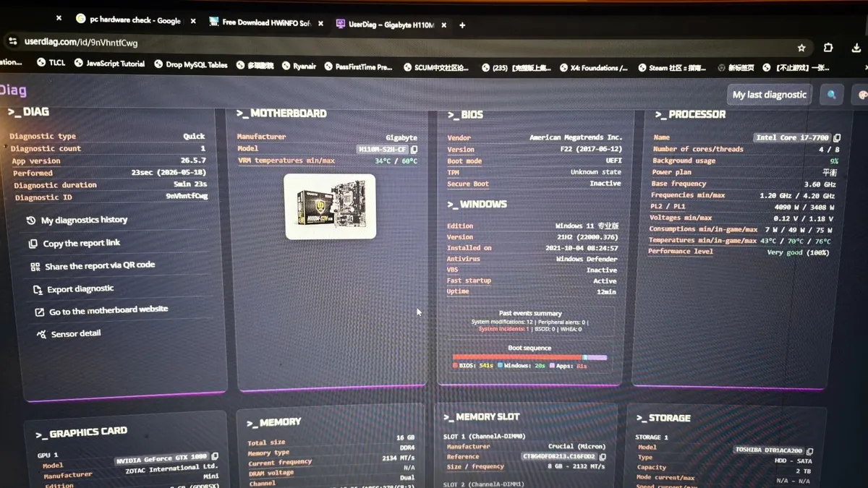Viewport: 868px width, 488px height.
Task: Open the SCUM bookmark
Action: pos(436,67)
